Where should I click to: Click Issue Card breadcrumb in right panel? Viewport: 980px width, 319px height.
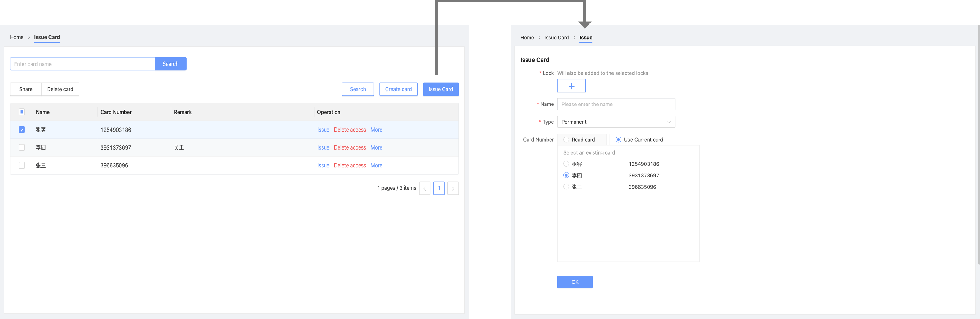(556, 38)
